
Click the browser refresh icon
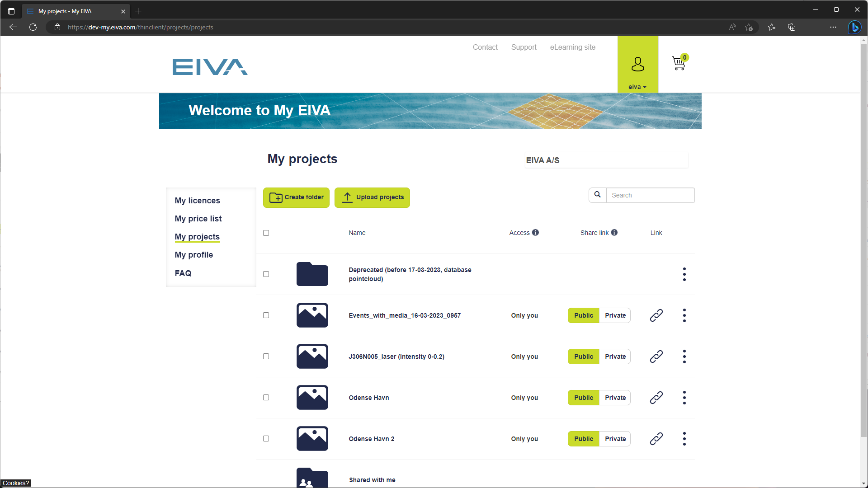33,27
